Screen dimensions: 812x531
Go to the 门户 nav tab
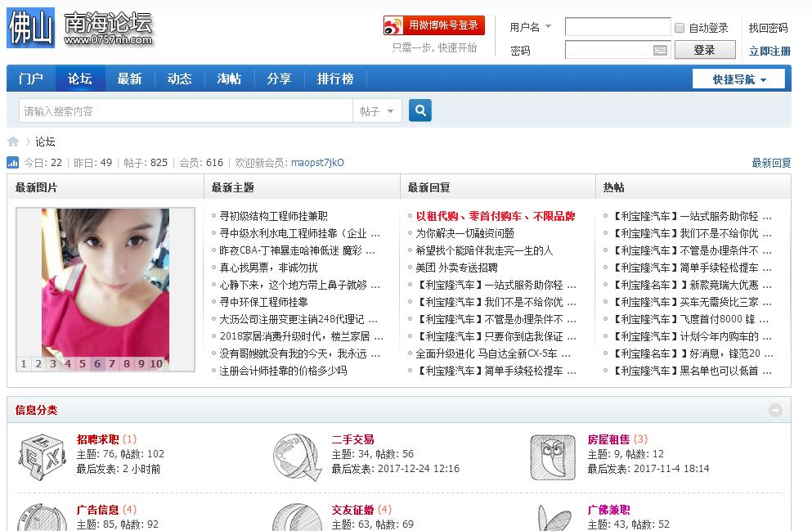tap(30, 79)
